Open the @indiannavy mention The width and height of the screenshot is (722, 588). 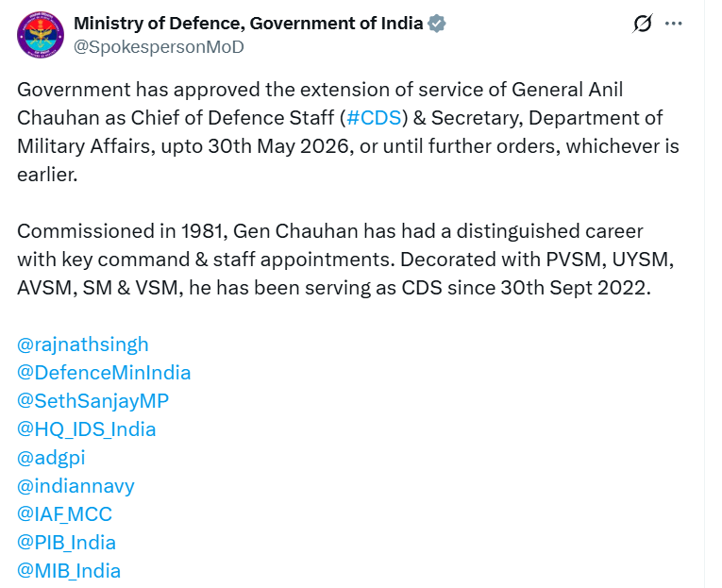[x=76, y=486]
